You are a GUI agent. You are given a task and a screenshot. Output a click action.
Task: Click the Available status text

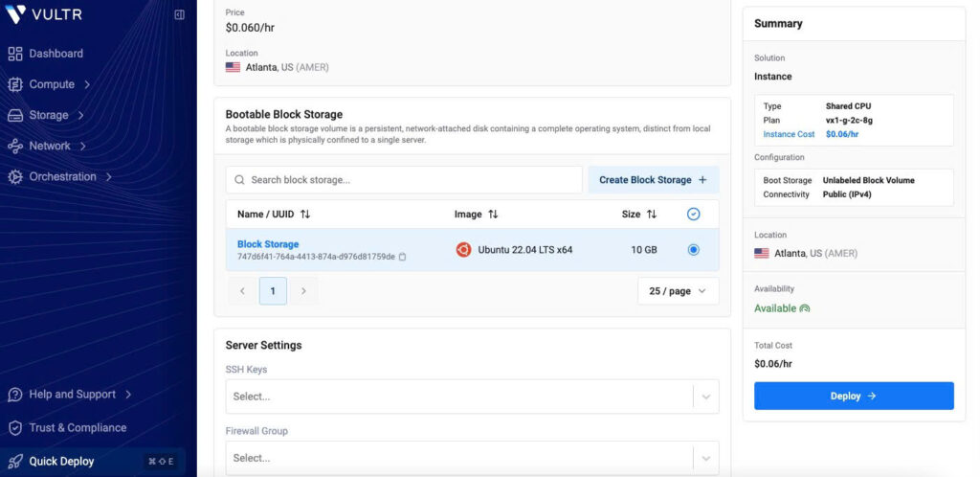(x=775, y=308)
